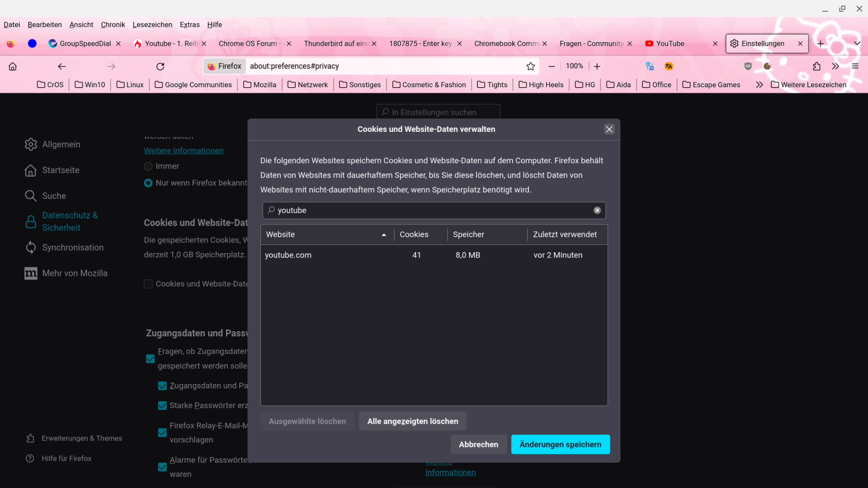Image resolution: width=868 pixels, height=488 pixels.
Task: Open the Chronik menu
Action: click(113, 25)
